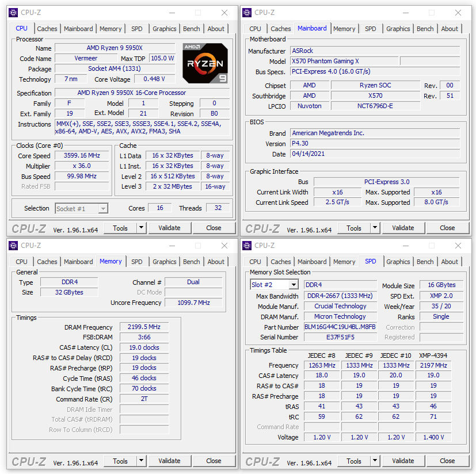Click Validate in the SPD window
The height and width of the screenshot is (474, 476).
(x=403, y=461)
